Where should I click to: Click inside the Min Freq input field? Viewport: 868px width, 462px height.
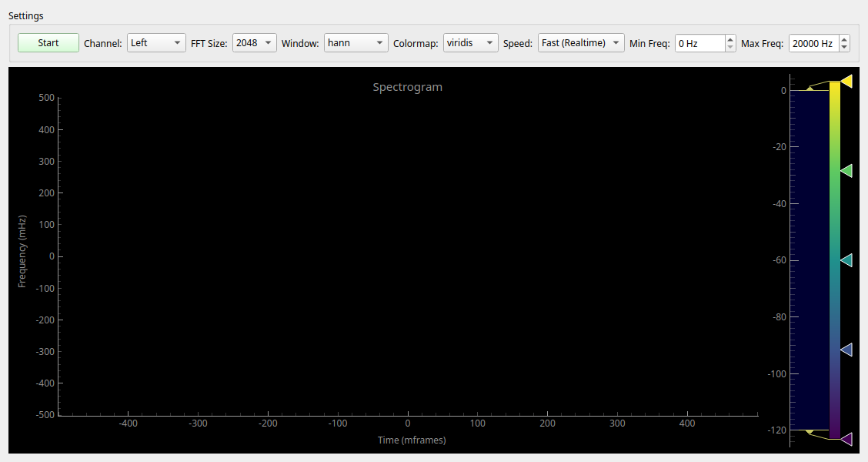pos(700,42)
